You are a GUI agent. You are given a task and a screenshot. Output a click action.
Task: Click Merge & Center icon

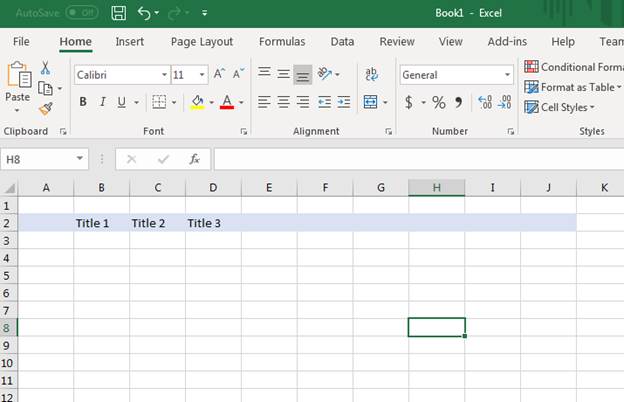click(370, 102)
